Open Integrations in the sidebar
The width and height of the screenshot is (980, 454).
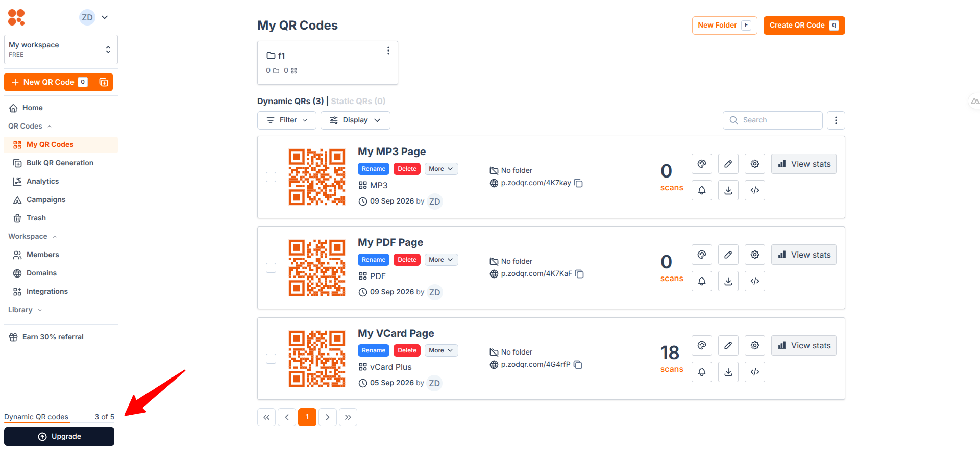click(61, 291)
